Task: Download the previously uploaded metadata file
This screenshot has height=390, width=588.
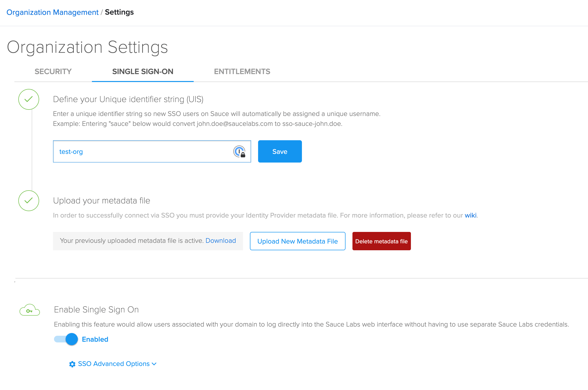Action: click(220, 241)
